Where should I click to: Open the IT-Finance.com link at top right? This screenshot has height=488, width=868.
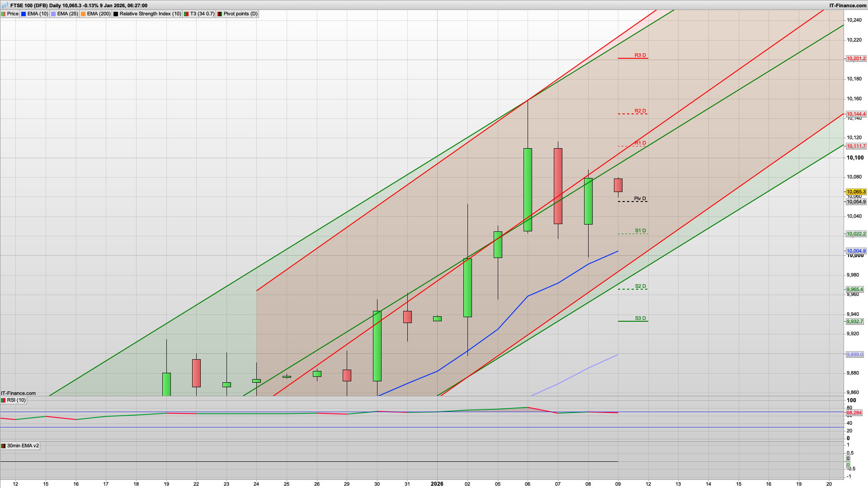coord(849,5)
